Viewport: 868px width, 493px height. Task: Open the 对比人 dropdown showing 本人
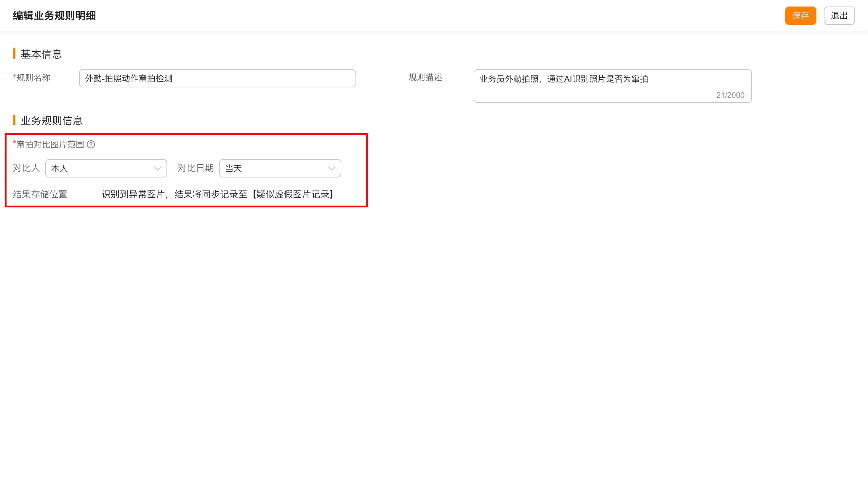(x=102, y=168)
